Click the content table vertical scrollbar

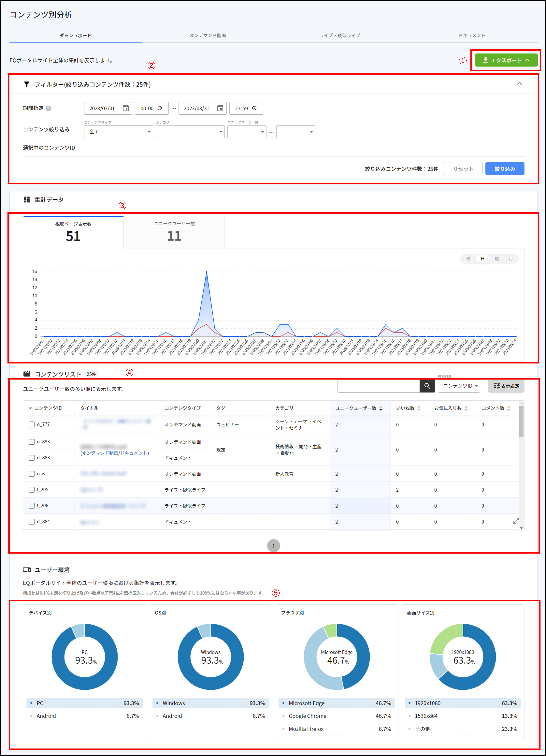(521, 421)
